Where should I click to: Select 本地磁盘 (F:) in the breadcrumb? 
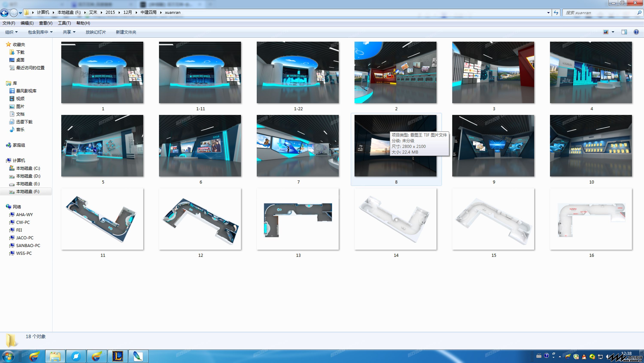69,12
